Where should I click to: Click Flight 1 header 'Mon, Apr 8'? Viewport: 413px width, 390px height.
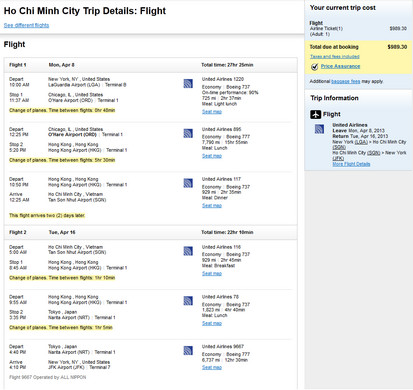pos(62,65)
